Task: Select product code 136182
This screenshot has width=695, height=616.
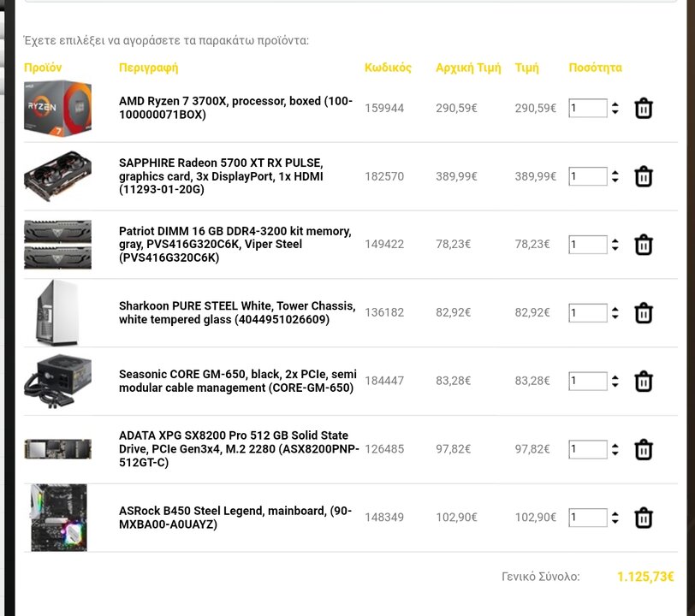Action: [384, 312]
